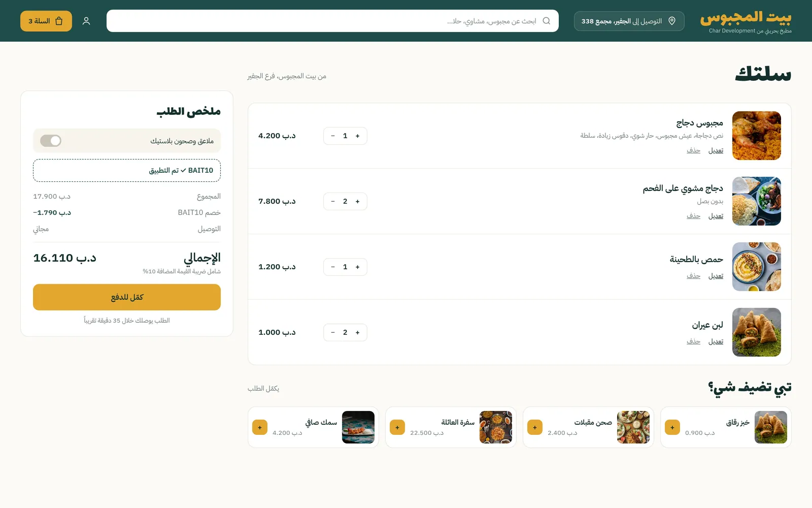
Task: Change delivery address الجفير مجمع 338
Action: (629, 21)
